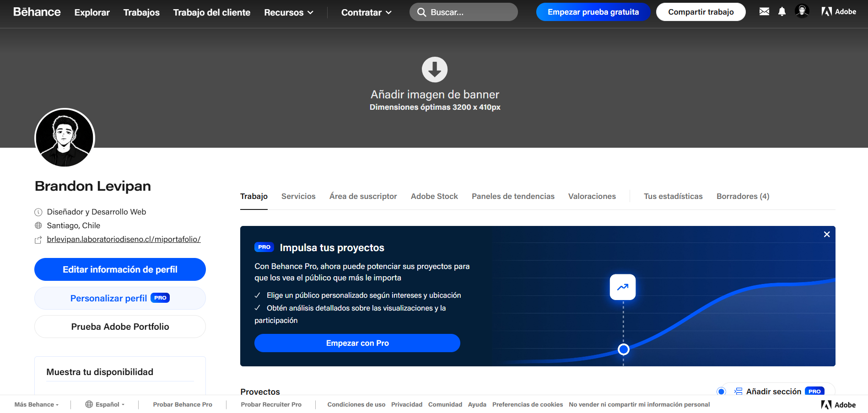
Task: Open the account avatar menu in navbar
Action: [x=802, y=11]
